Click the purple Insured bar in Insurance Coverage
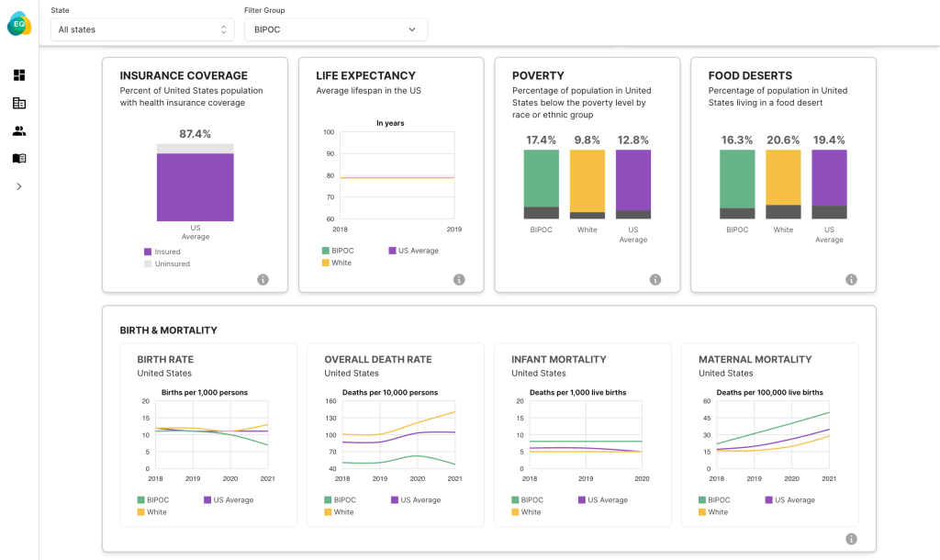 (x=195, y=186)
